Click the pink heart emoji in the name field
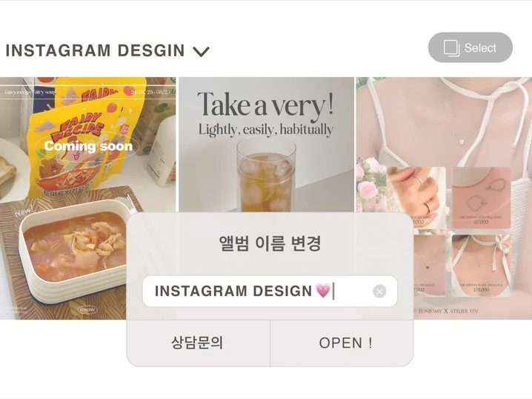Image resolution: width=532 pixels, height=399 pixels. (x=322, y=291)
